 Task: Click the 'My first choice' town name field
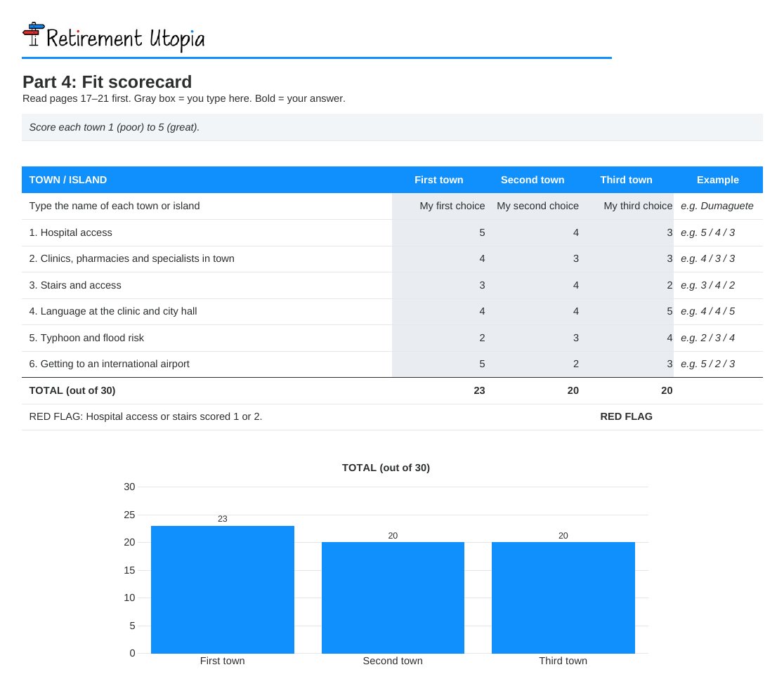coord(440,206)
